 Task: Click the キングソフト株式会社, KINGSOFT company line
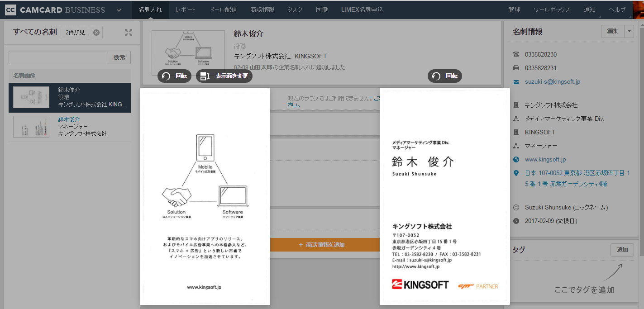(280, 57)
